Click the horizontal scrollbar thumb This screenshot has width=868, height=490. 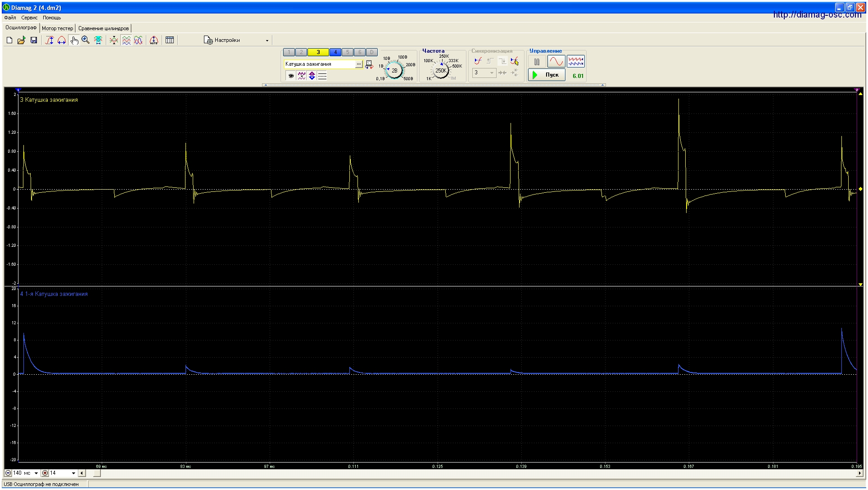[x=97, y=473]
